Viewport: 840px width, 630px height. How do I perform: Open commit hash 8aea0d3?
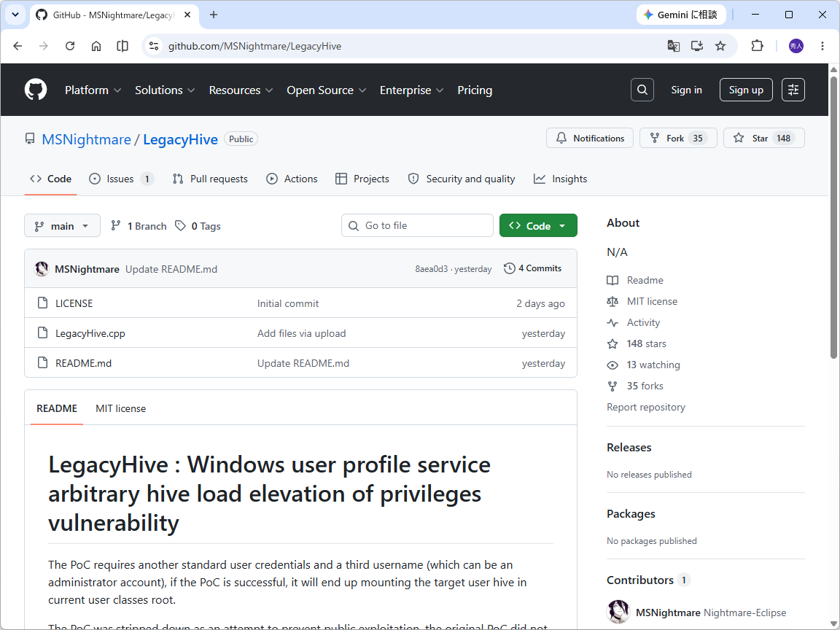pyautogui.click(x=431, y=269)
